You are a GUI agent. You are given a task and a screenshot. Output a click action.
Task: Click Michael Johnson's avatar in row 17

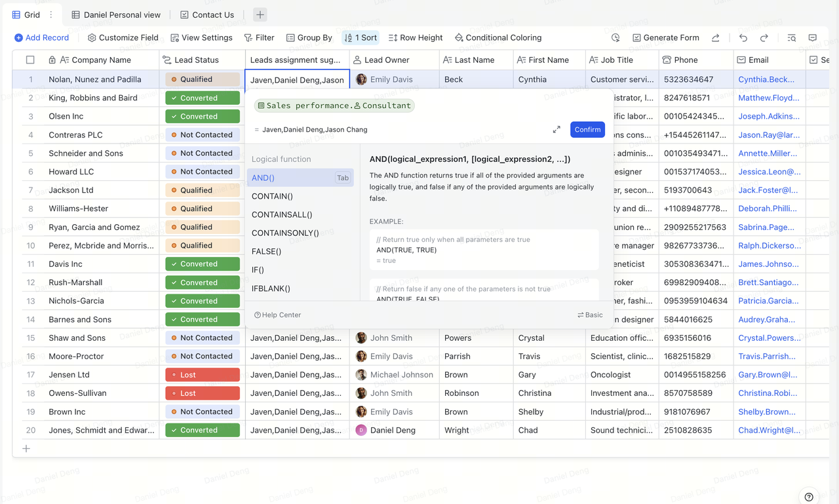tap(361, 375)
